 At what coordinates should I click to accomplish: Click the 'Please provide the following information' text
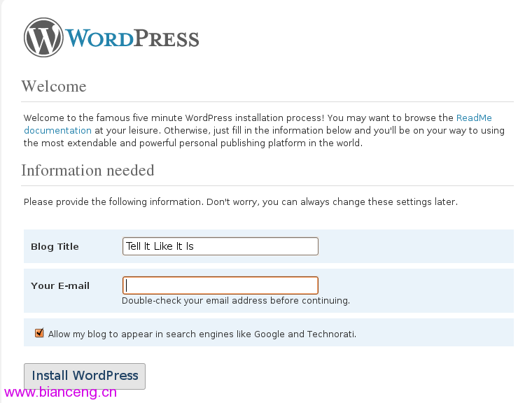(241, 202)
